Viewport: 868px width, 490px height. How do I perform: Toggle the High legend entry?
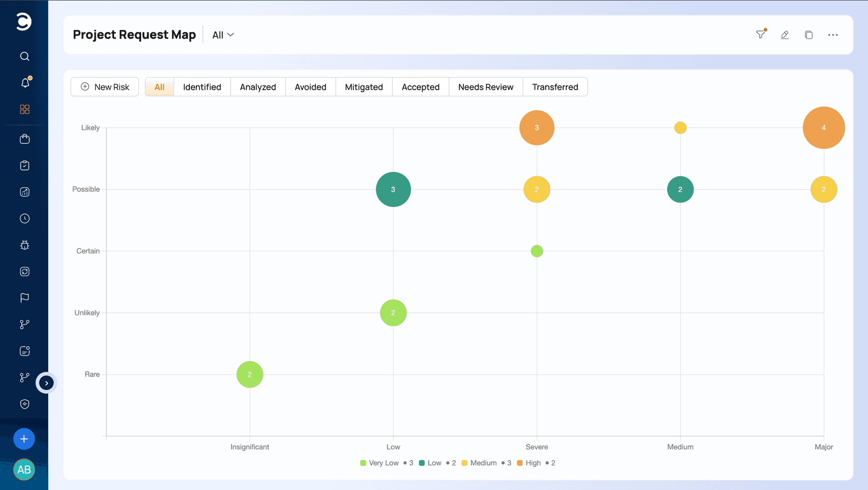pyautogui.click(x=536, y=463)
